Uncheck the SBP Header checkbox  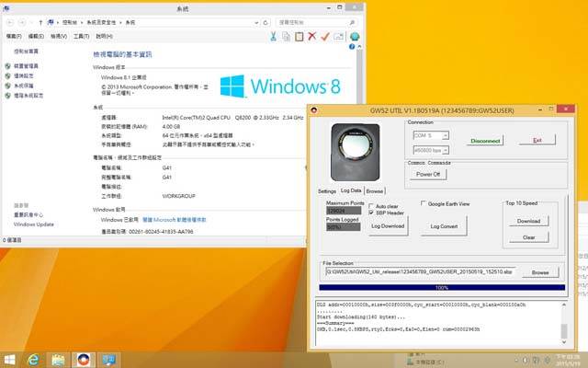[x=373, y=213]
